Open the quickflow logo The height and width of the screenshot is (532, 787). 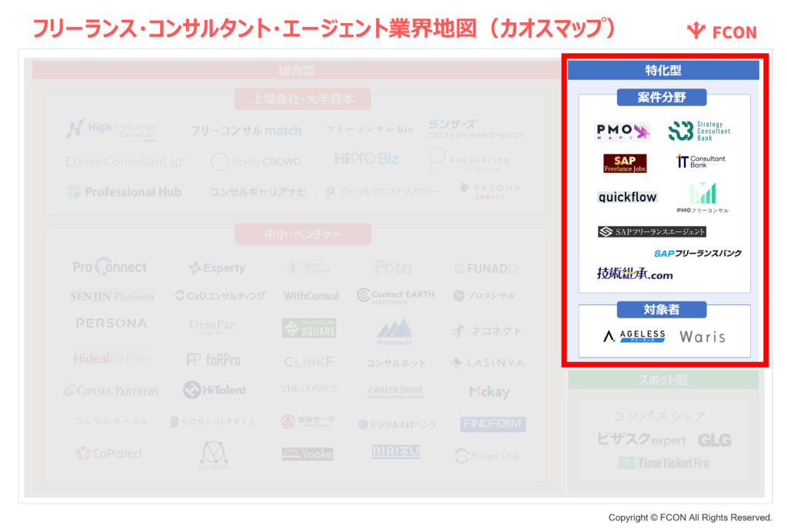coord(627,197)
